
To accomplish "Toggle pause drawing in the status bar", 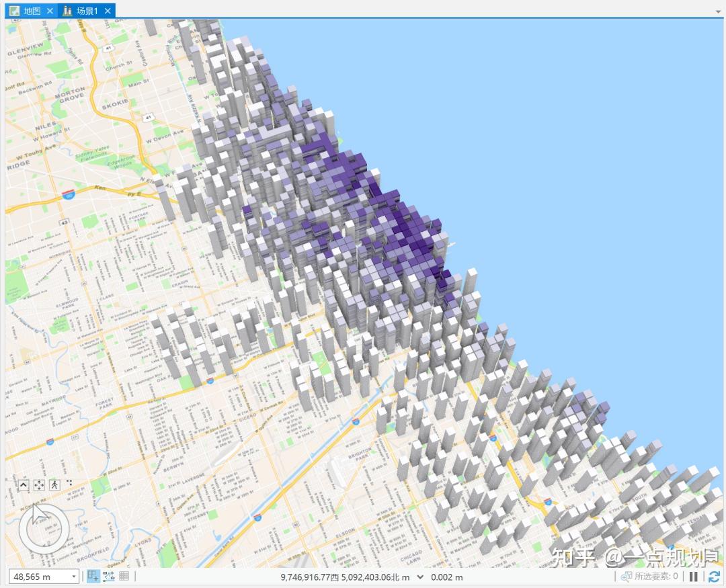I will pyautogui.click(x=693, y=577).
